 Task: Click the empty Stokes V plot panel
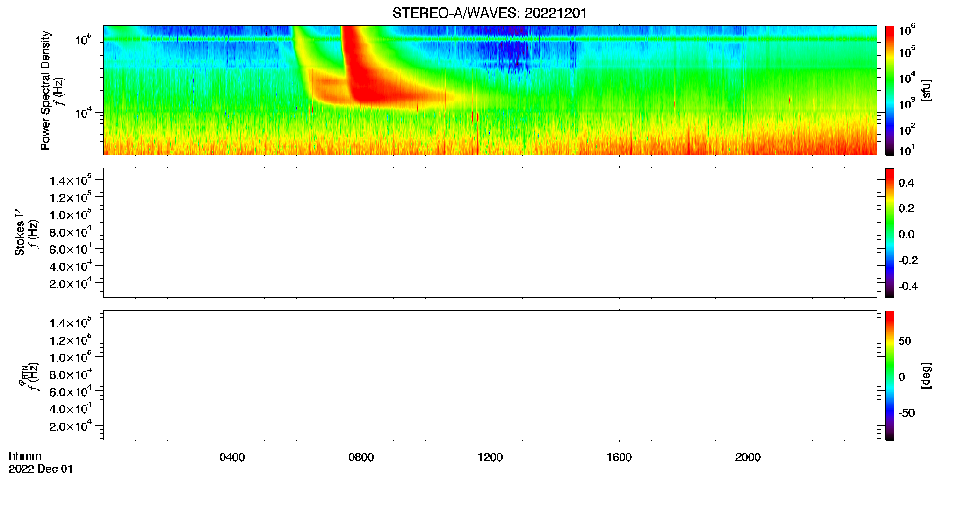[490, 233]
